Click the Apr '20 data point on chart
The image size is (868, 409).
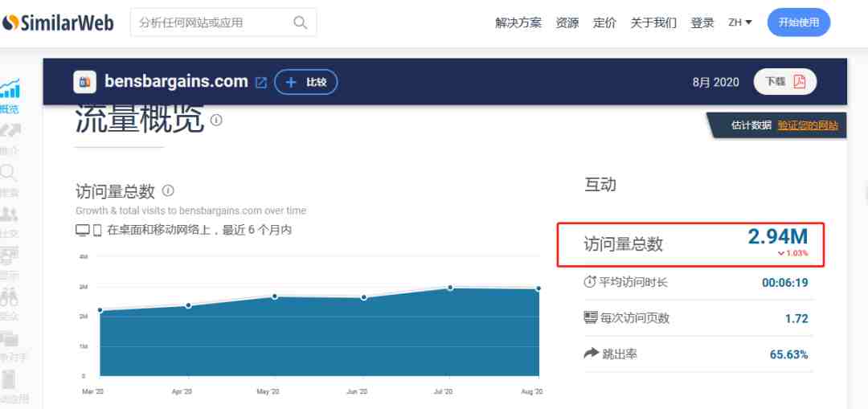point(188,305)
